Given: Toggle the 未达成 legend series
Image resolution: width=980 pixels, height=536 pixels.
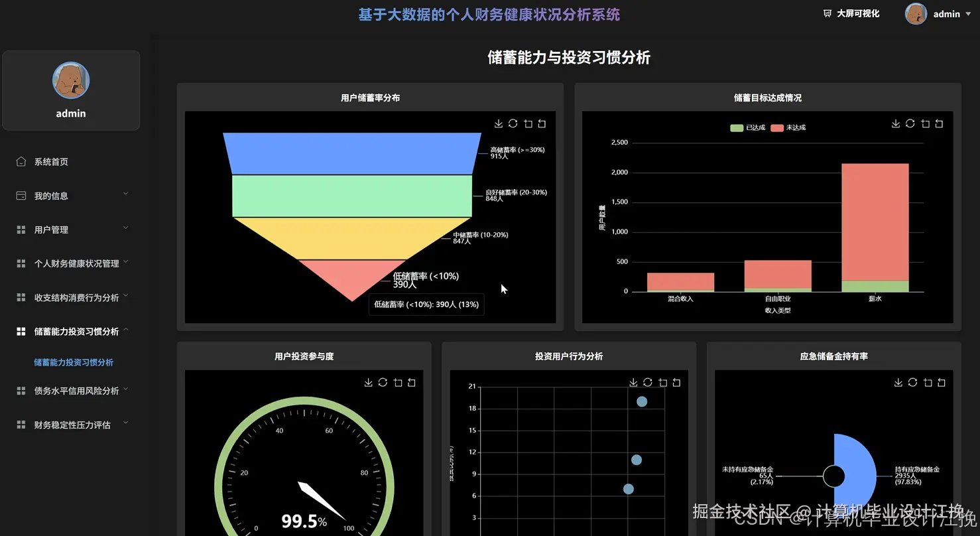Looking at the screenshot, I should pyautogui.click(x=788, y=127).
